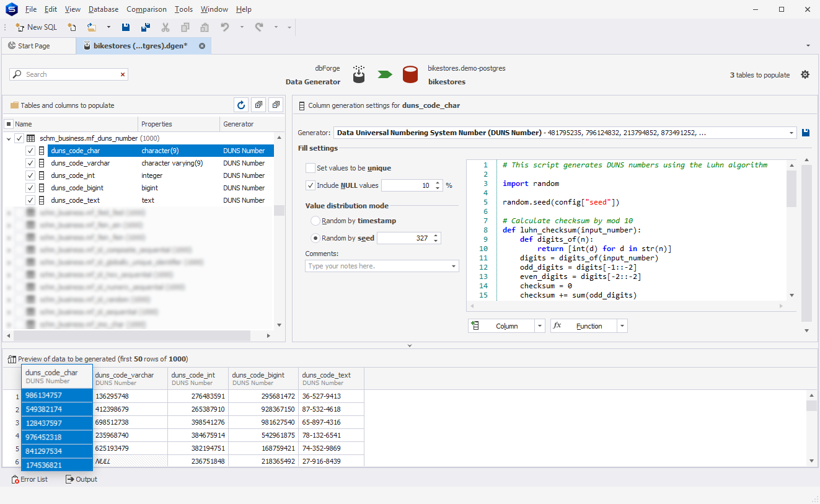Click the column icon of duns_code_text row
The height and width of the screenshot is (504, 820).
coord(42,200)
